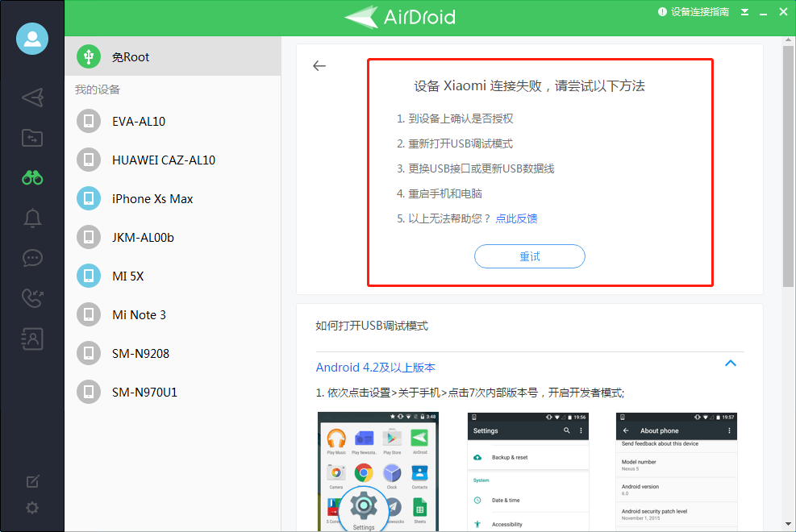The image size is (796, 532).
Task: Select device SM-N9208
Action: 173,354
